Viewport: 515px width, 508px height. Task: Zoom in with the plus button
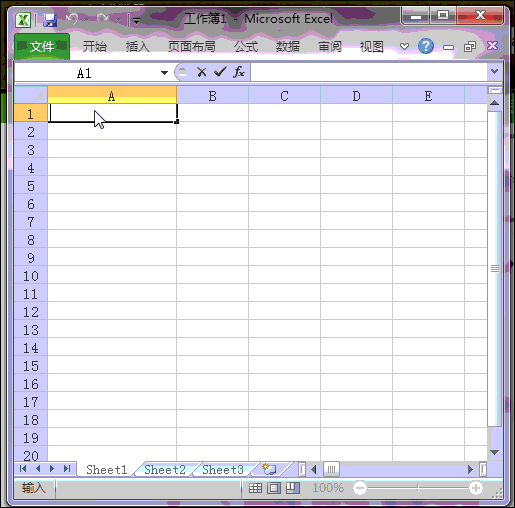(476, 488)
